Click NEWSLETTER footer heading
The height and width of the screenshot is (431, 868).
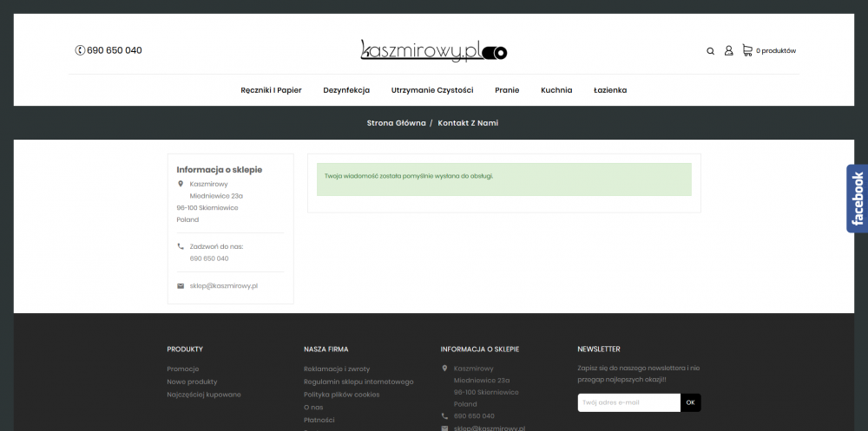pyautogui.click(x=598, y=349)
